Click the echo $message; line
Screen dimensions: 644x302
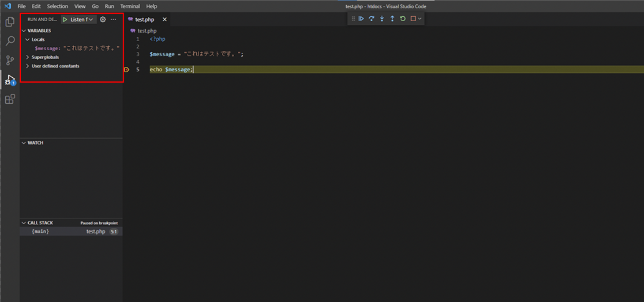click(x=171, y=70)
